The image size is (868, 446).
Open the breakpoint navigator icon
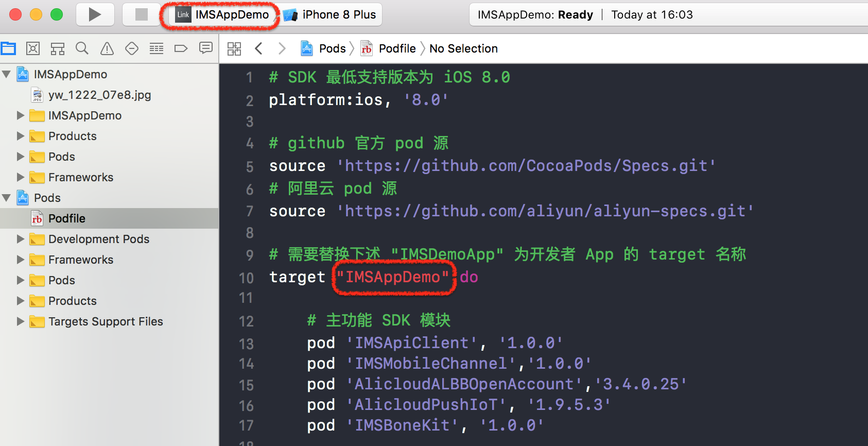click(181, 48)
